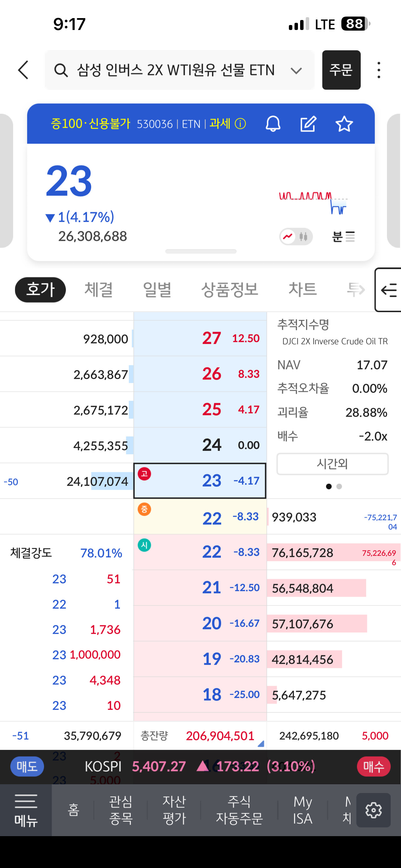Select bid price 21 row
This screenshot has width=401, height=868.
click(200, 588)
